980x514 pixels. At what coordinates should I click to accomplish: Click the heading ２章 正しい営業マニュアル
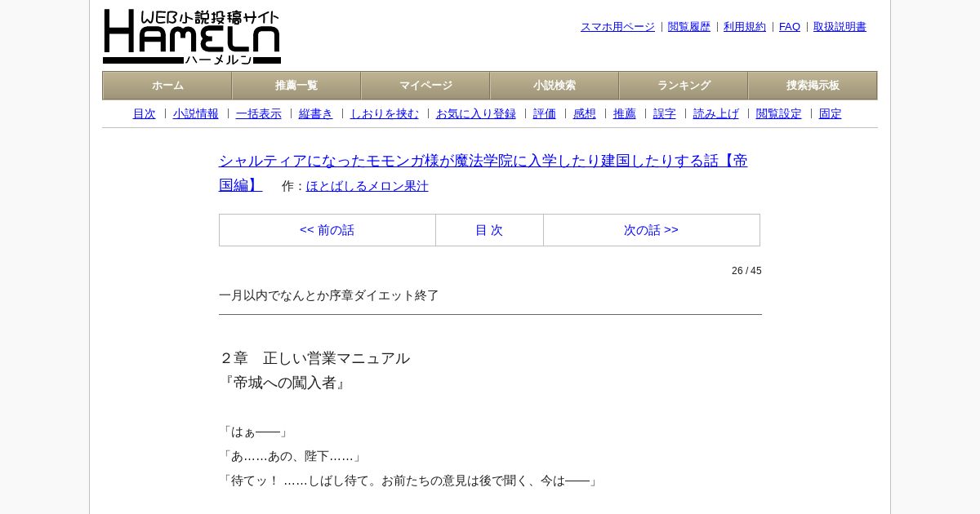pos(314,358)
